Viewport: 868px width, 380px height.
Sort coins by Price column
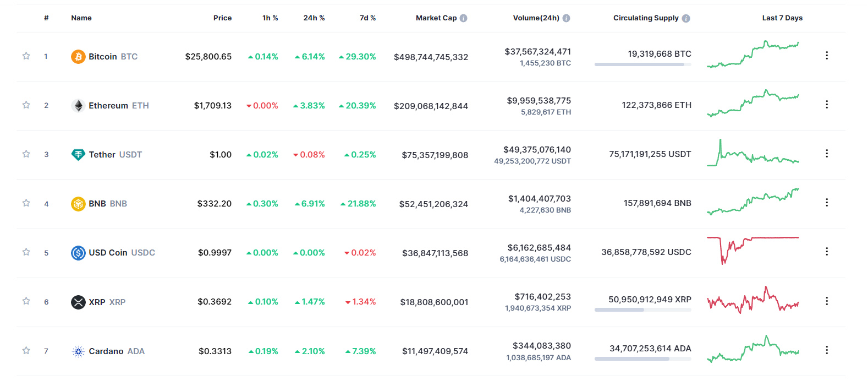click(222, 18)
